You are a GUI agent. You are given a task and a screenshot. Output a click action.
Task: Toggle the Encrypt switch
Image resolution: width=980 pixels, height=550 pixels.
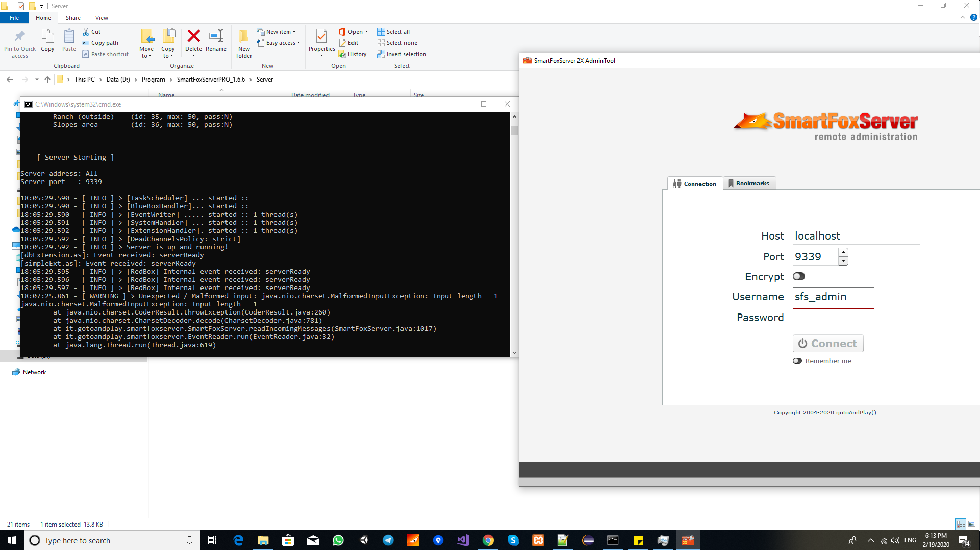click(x=799, y=276)
